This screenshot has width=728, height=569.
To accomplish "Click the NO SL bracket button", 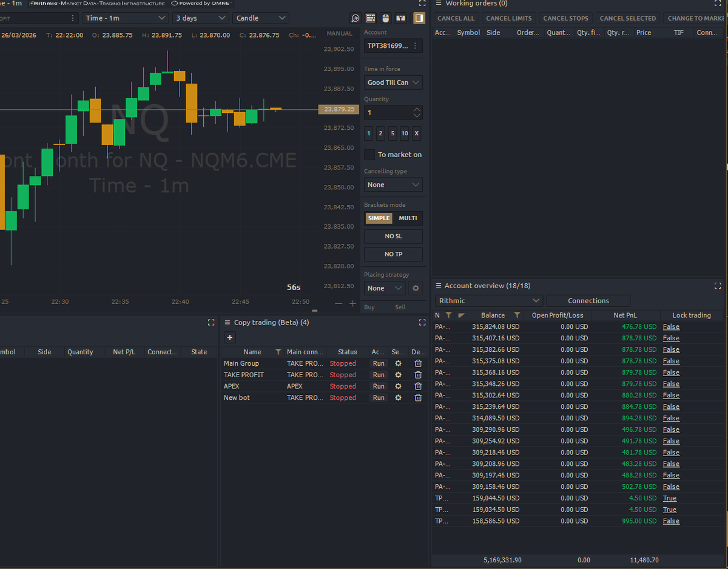I will click(x=393, y=237).
